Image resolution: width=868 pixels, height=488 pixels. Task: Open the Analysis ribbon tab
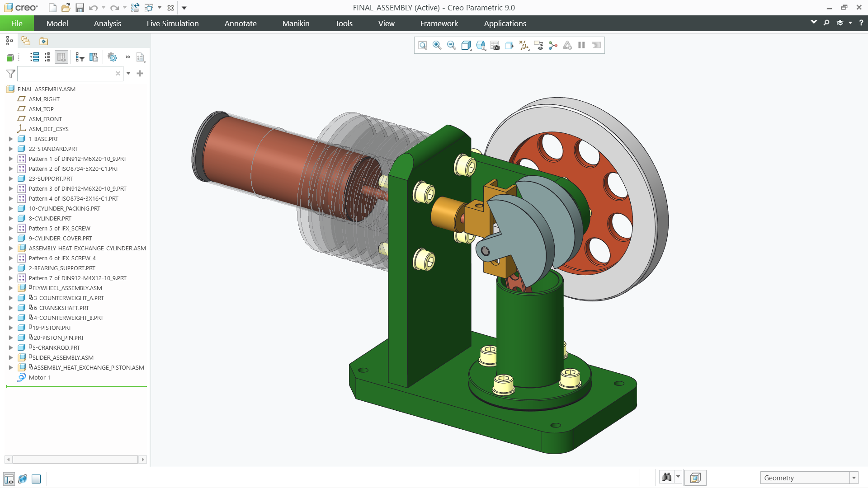107,23
